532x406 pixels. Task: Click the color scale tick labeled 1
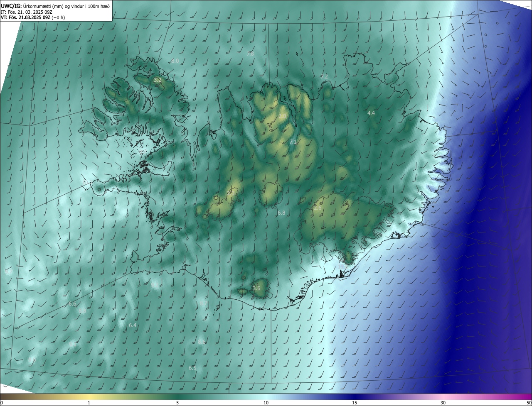pyautogui.click(x=89, y=403)
